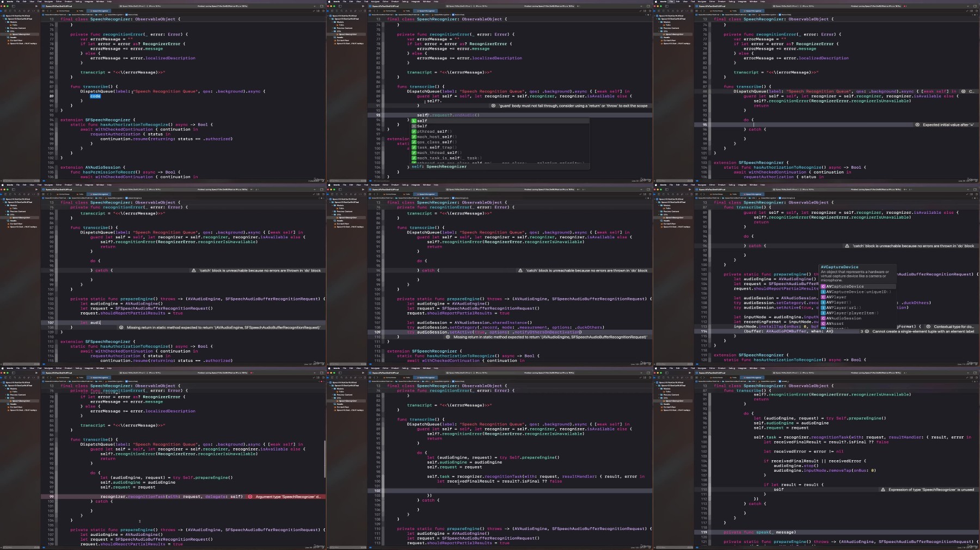Click 'self?.request?.endAudio()' code line
The height and width of the screenshot is (550, 980).
tap(449, 115)
